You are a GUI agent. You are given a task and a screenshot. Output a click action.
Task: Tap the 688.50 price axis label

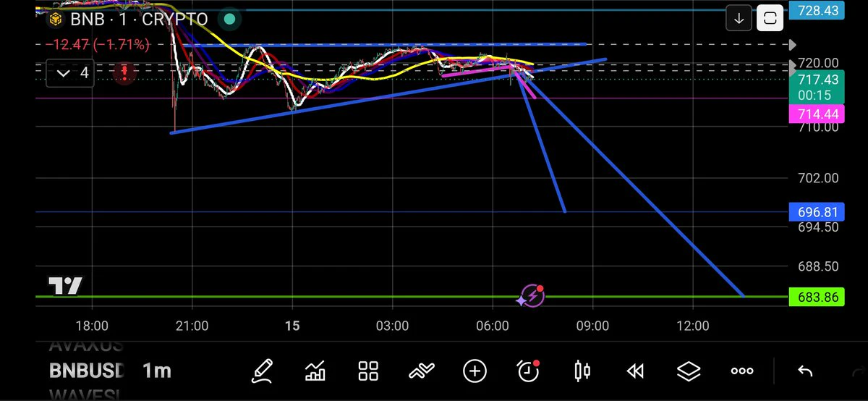pyautogui.click(x=817, y=266)
